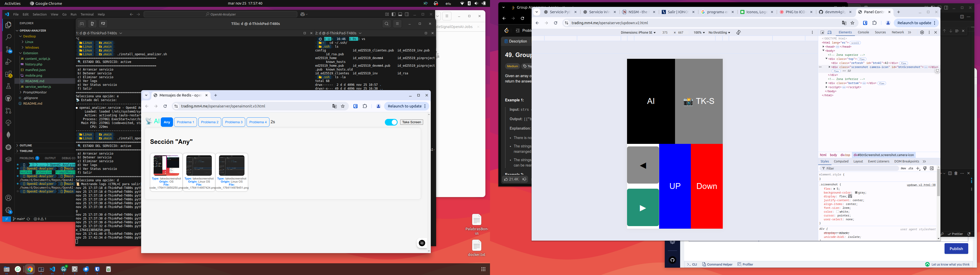This screenshot has width=980, height=275.
Task: Open VS Code Source Control view
Action: (8, 49)
